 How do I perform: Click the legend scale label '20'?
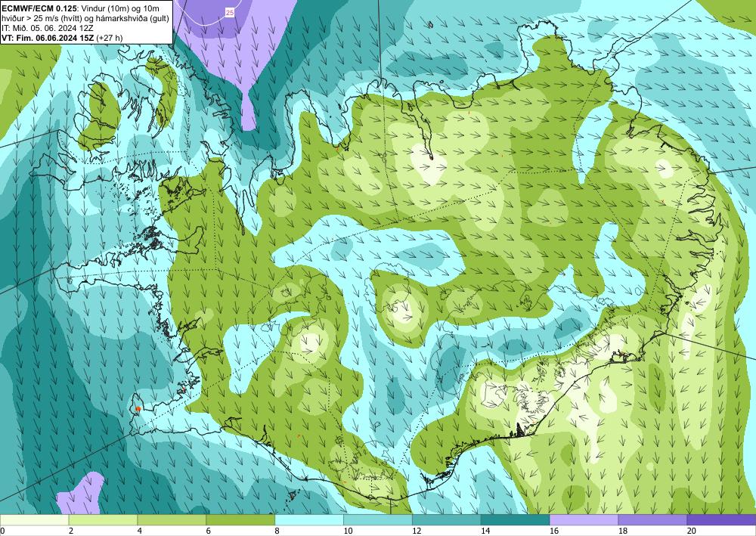click(x=691, y=531)
